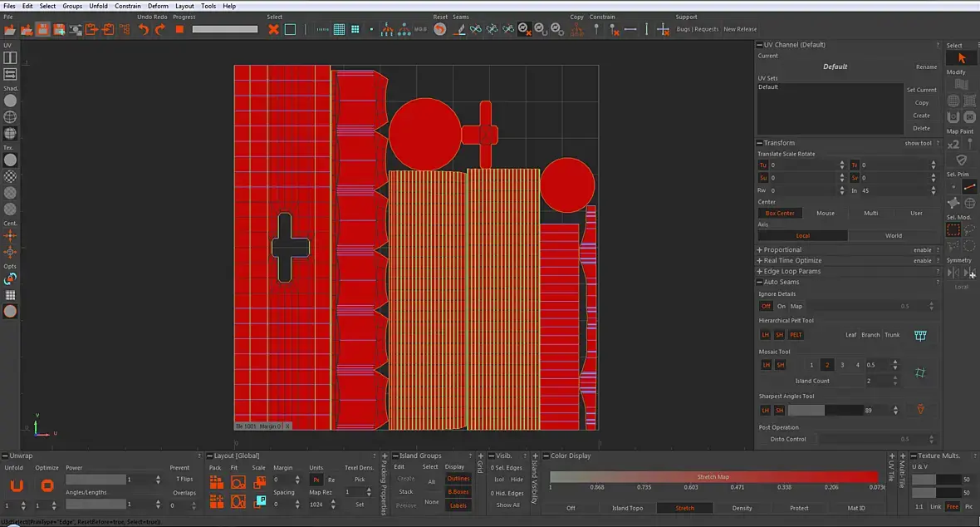Click the Density color display button
The width and height of the screenshot is (980, 527).
pos(742,508)
